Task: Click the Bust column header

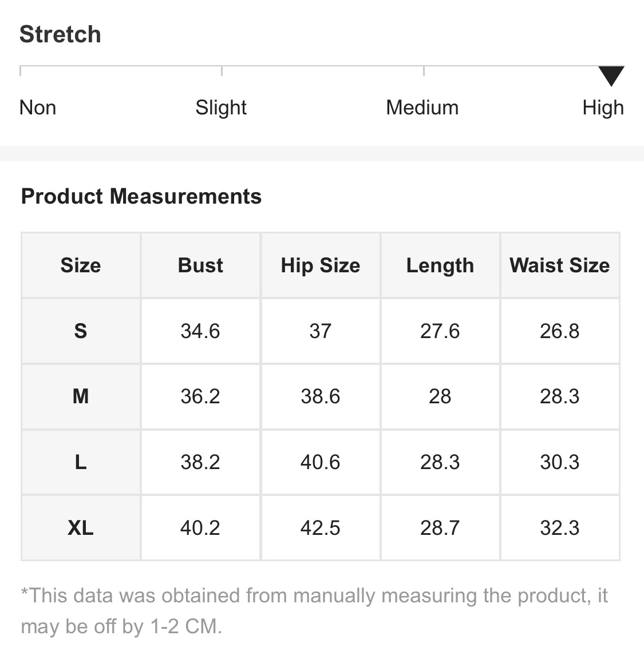Action: click(x=200, y=265)
